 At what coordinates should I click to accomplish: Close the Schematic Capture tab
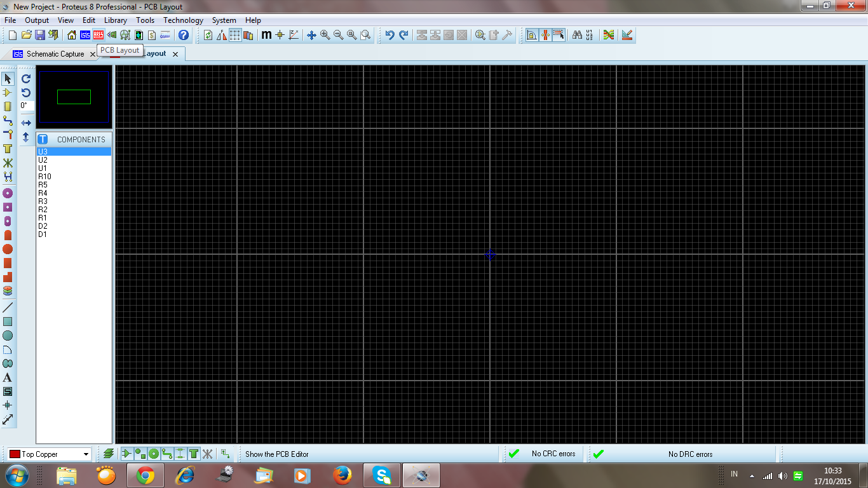pos(93,54)
